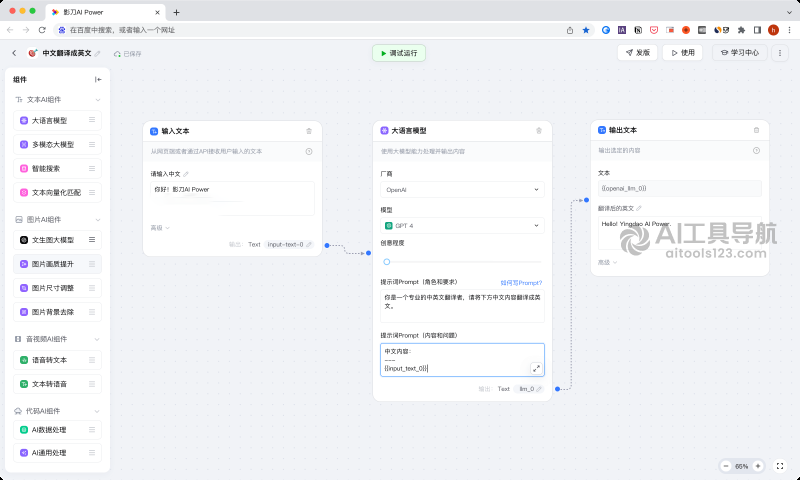Collapse the 音视频AI组件 section
800x480 pixels.
click(97, 339)
